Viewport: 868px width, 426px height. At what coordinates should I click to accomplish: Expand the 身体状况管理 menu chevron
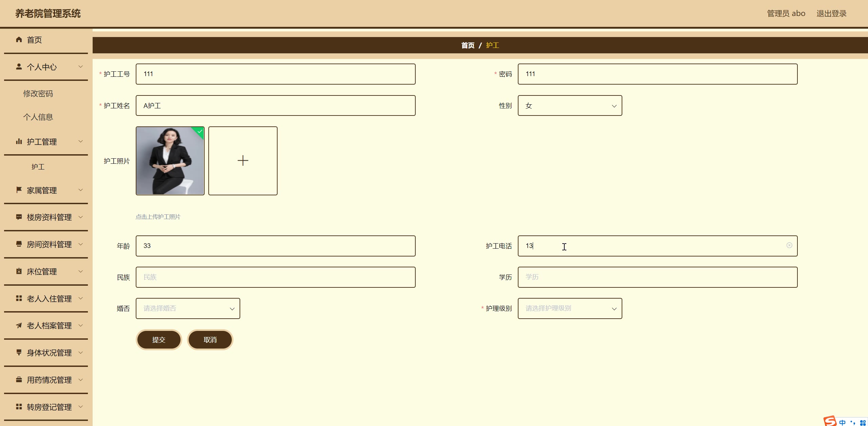[81, 352]
